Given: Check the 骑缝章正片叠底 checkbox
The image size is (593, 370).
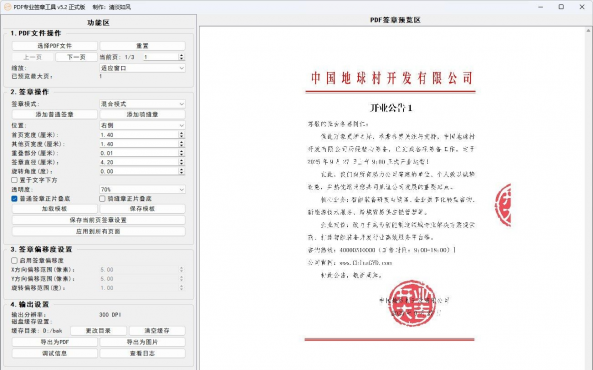Looking at the screenshot, I should pyautogui.click(x=102, y=199).
